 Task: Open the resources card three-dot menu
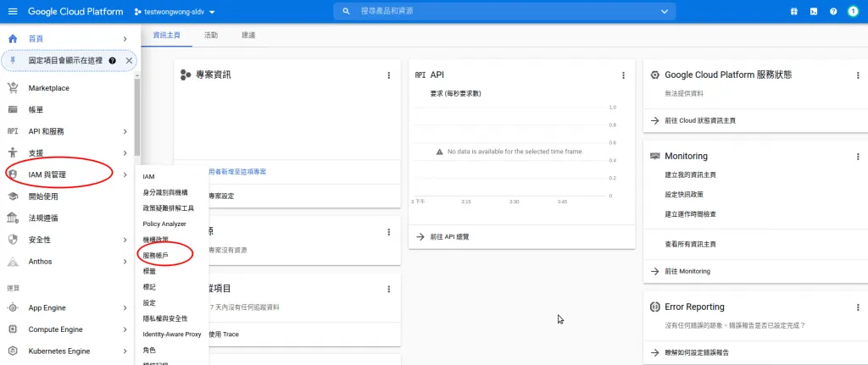coord(388,232)
